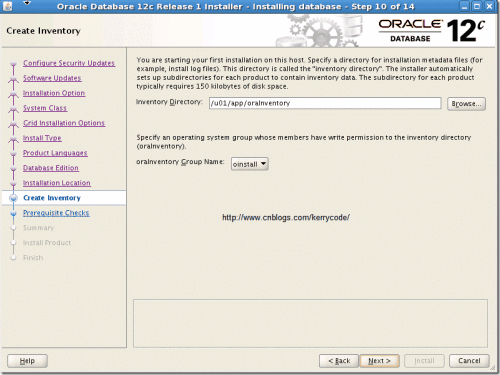Open the oraInventory Group Name dropdown

tap(250, 164)
